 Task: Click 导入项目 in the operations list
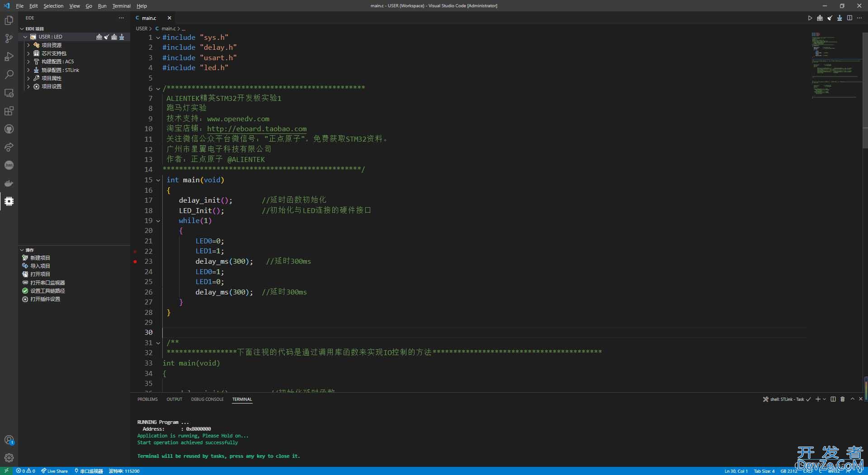(40, 266)
